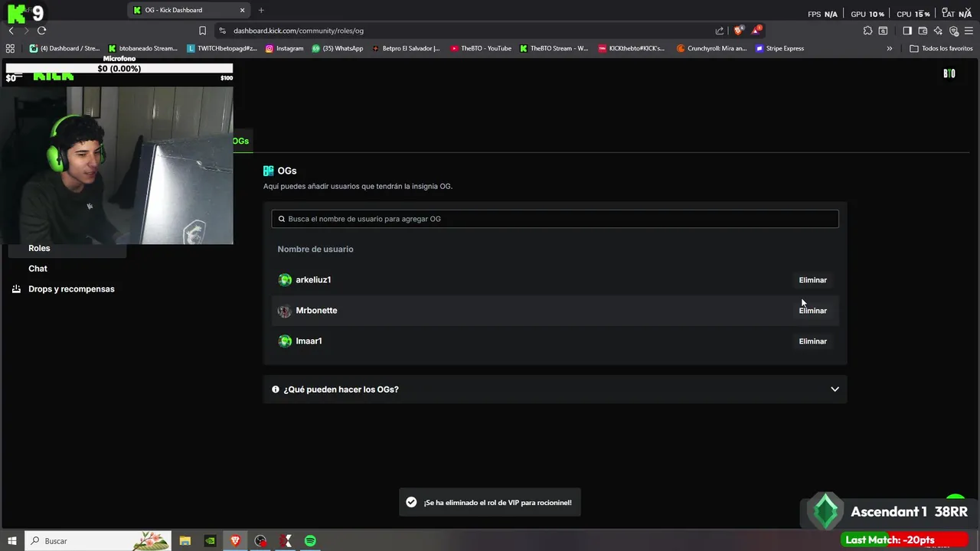Viewport: 980px width, 551px height.
Task: Click the address bar URL field
Action: 467,31
